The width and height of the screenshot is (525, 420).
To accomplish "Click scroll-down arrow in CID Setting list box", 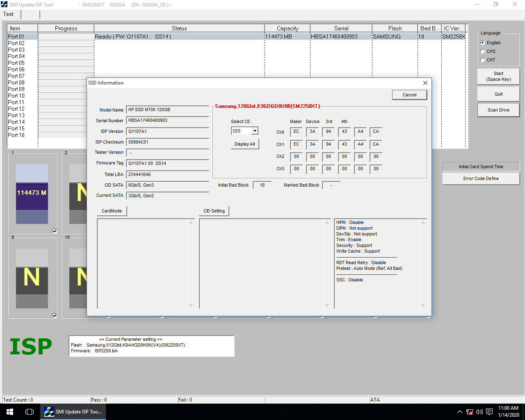I will (x=327, y=305).
